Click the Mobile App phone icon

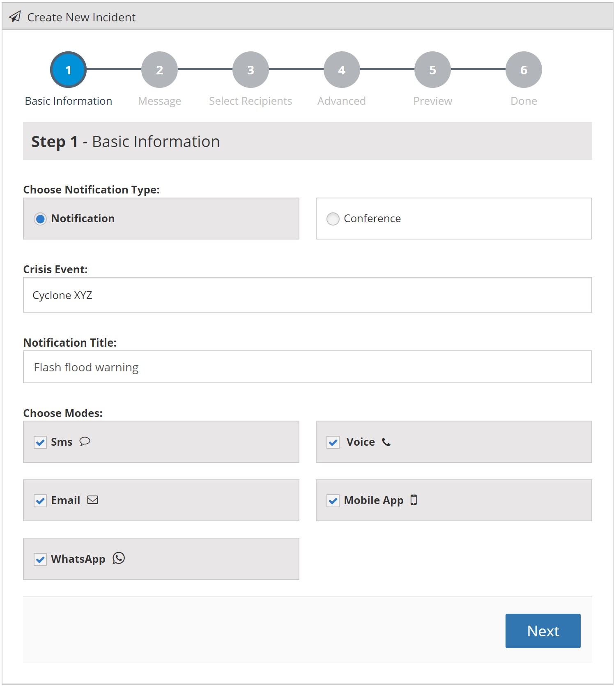[414, 500]
